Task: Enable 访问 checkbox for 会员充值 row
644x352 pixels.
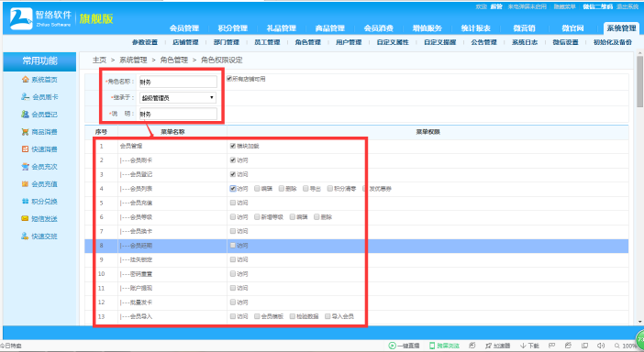Action: [x=233, y=203]
